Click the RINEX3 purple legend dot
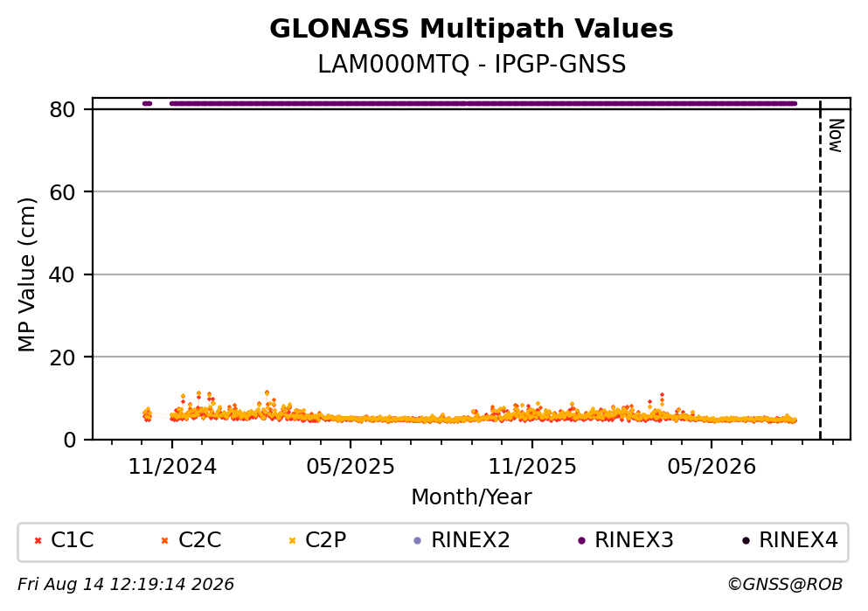Screen dimensions: 868x611 coord(581,541)
